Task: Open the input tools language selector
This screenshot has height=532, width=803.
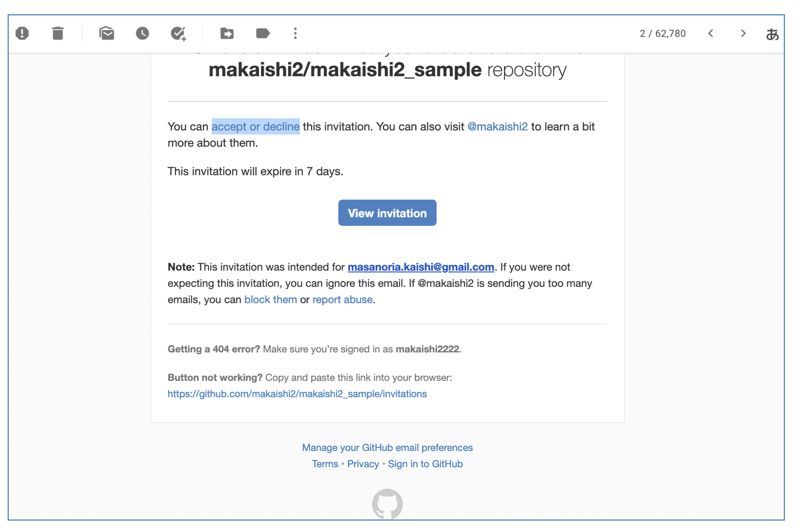Action: (772, 34)
